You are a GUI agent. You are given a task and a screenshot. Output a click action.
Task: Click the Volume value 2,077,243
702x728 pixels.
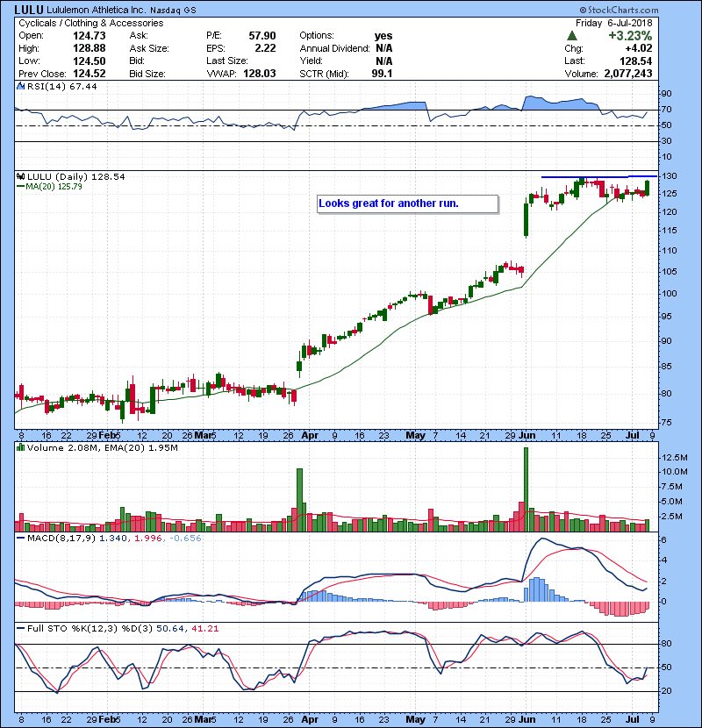(x=628, y=74)
